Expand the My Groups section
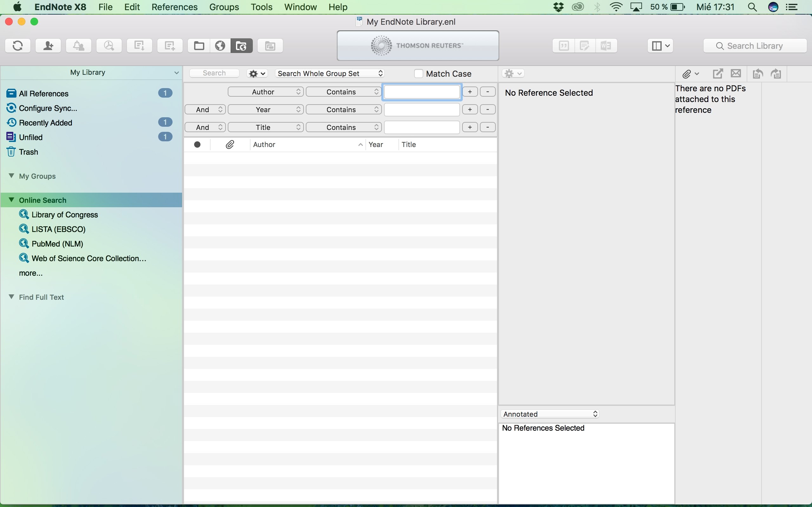This screenshot has width=812, height=507. pyautogui.click(x=10, y=175)
